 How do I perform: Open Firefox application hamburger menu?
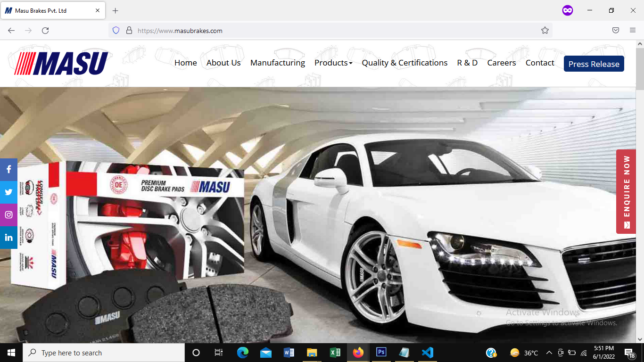tap(633, 31)
